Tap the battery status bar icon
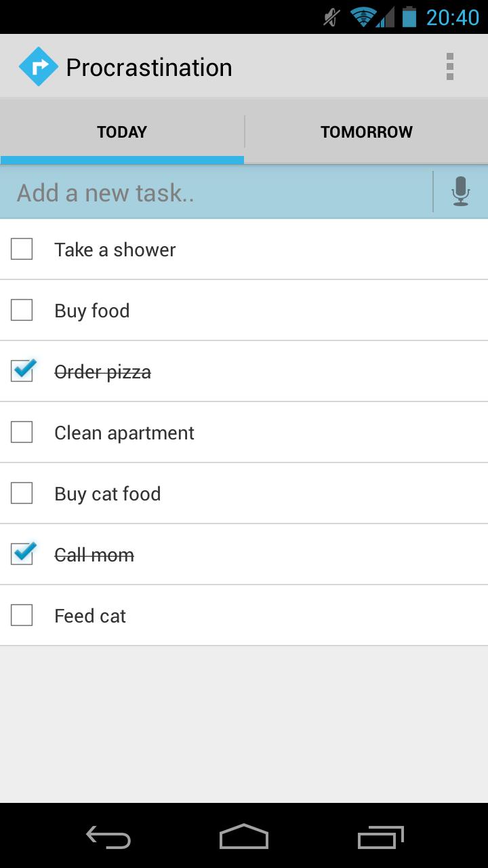The height and width of the screenshot is (868, 488). [x=409, y=17]
